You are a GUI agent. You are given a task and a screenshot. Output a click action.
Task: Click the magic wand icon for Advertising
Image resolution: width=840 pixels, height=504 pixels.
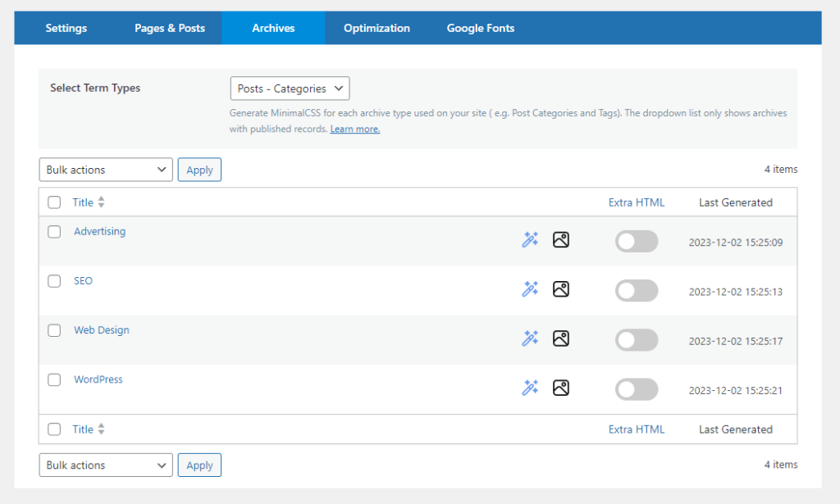[x=530, y=240]
